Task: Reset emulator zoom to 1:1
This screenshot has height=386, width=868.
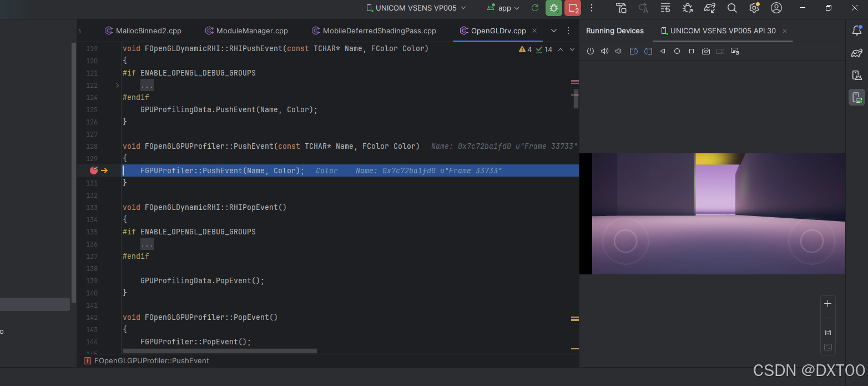Action: tap(827, 332)
